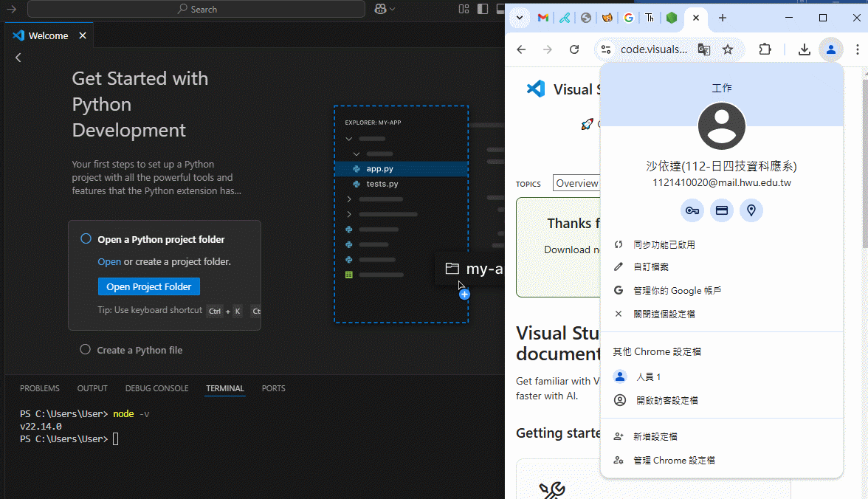The width and height of the screenshot is (868, 499).
Task: Switch to the DEBUG CONSOLE tab
Action: pyautogui.click(x=156, y=388)
